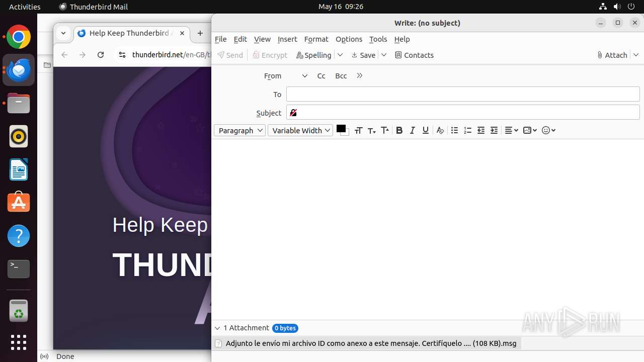Run the Spelling check
Screen dimensions: 644x362
(x=314, y=55)
